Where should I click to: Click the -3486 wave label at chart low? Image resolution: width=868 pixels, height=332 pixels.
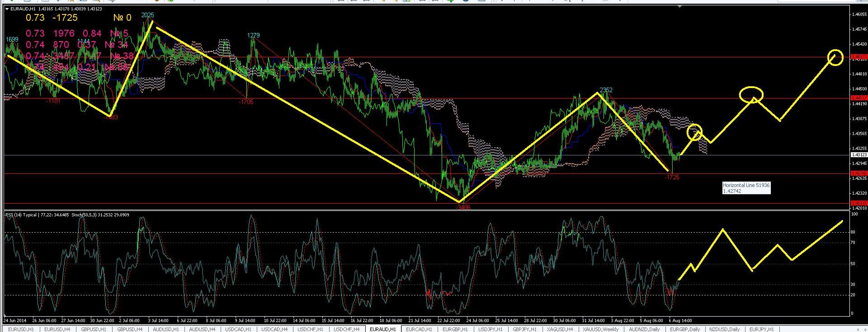(x=463, y=207)
